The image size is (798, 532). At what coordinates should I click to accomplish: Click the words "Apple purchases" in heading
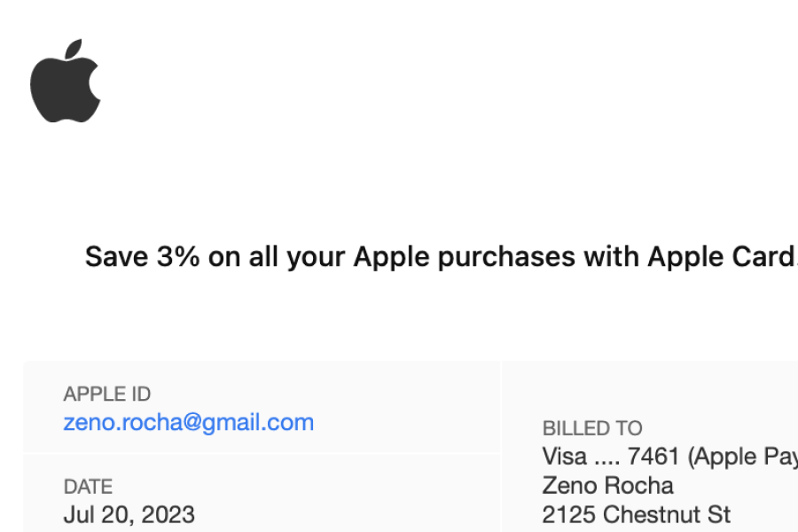pos(464,257)
